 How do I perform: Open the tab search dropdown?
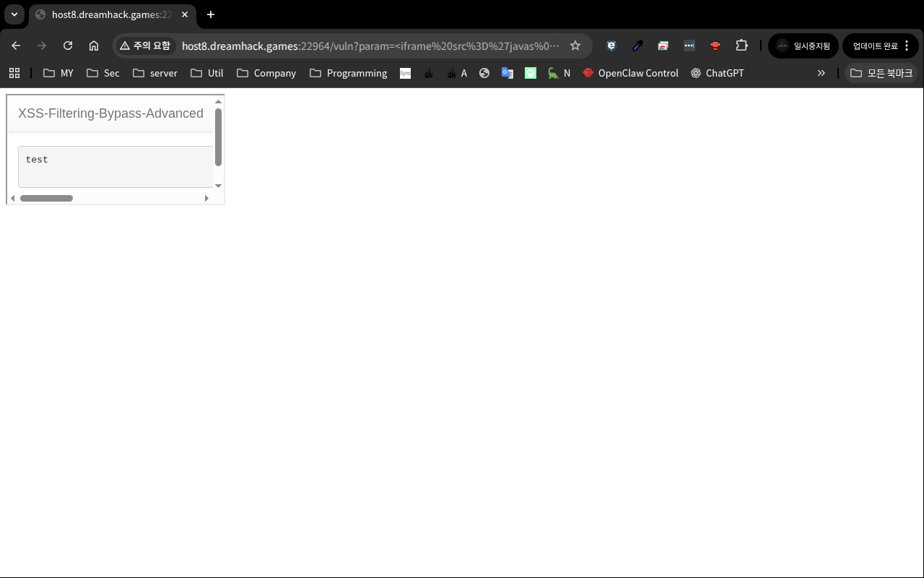(14, 14)
